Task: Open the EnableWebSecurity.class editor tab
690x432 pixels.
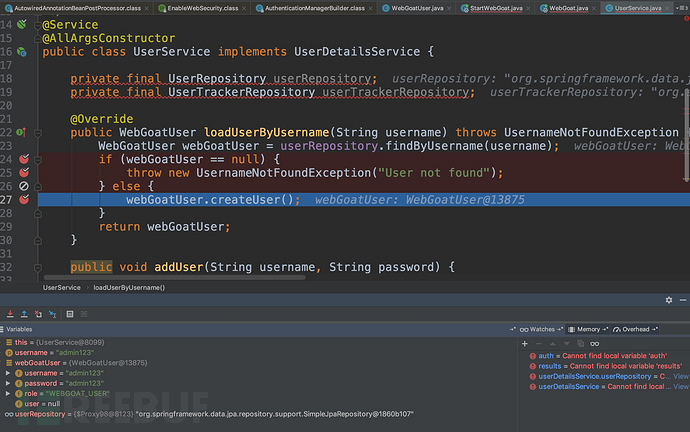Action: 197,7
